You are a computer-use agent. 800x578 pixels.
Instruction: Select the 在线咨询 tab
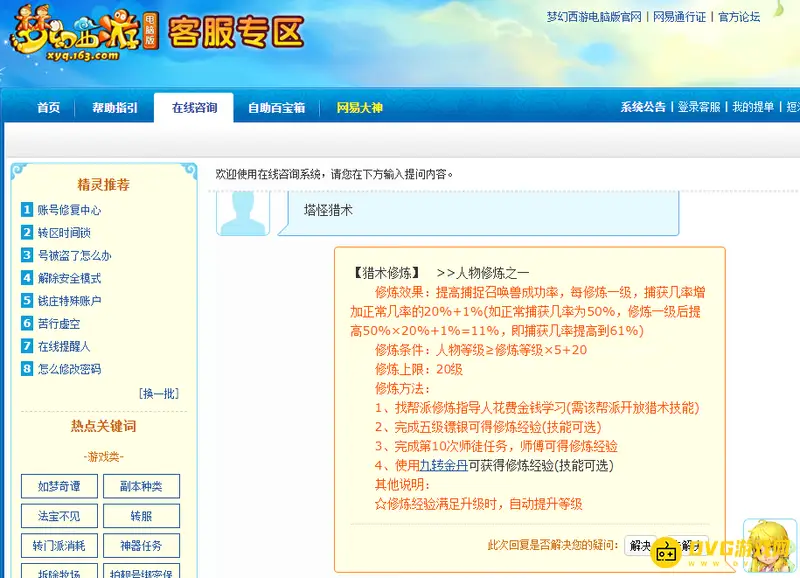[x=194, y=108]
